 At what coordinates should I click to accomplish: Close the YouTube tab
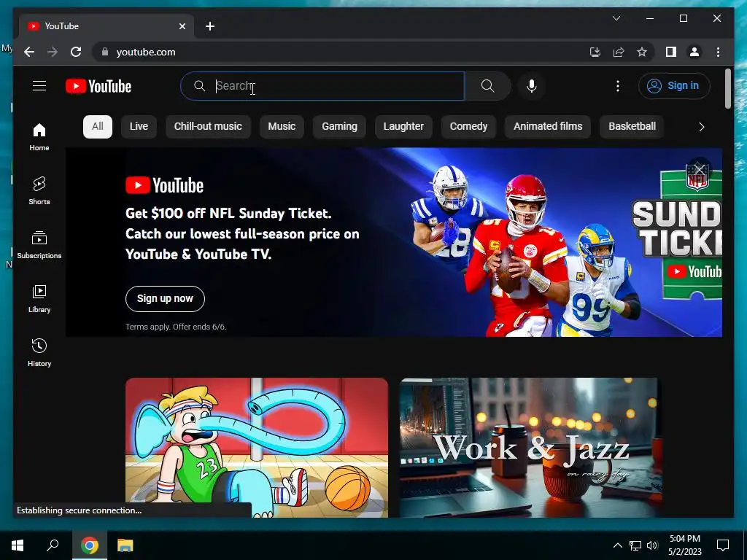coord(182,26)
